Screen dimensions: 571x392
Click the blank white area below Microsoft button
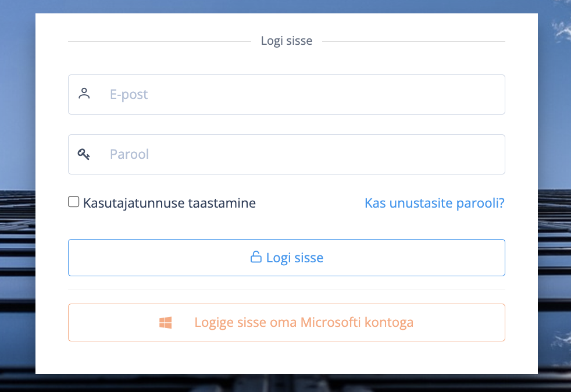(x=286, y=358)
